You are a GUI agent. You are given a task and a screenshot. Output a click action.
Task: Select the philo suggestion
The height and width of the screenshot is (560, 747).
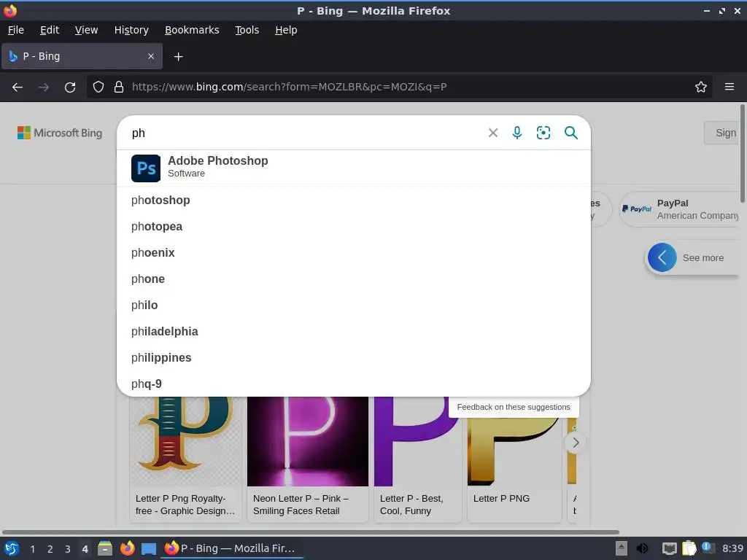coord(354,306)
